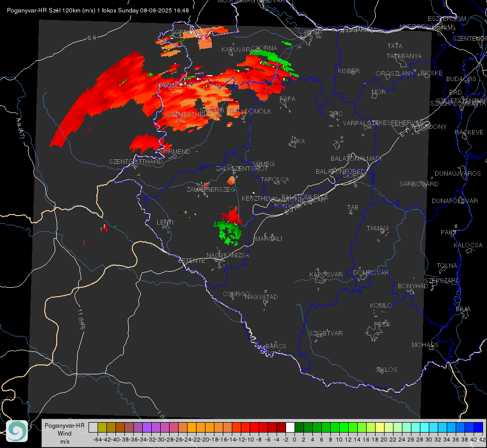
Task: Click the ZIRC city label
Action: coord(336,114)
